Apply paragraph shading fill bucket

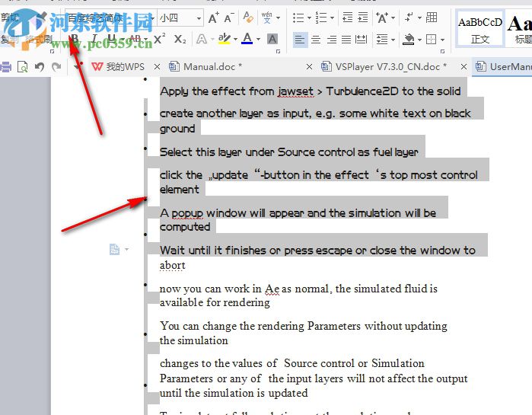coord(409,40)
